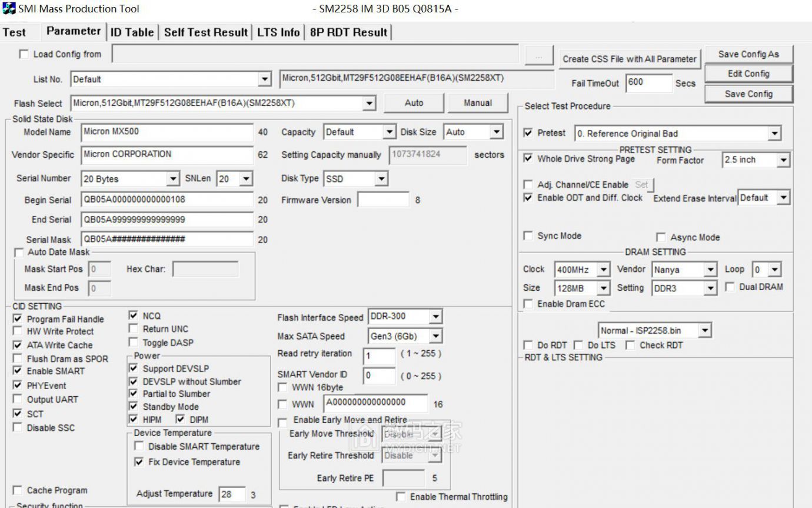Enable the Do LTS checkbox
Viewport: 812px width, 508px height.
[578, 345]
